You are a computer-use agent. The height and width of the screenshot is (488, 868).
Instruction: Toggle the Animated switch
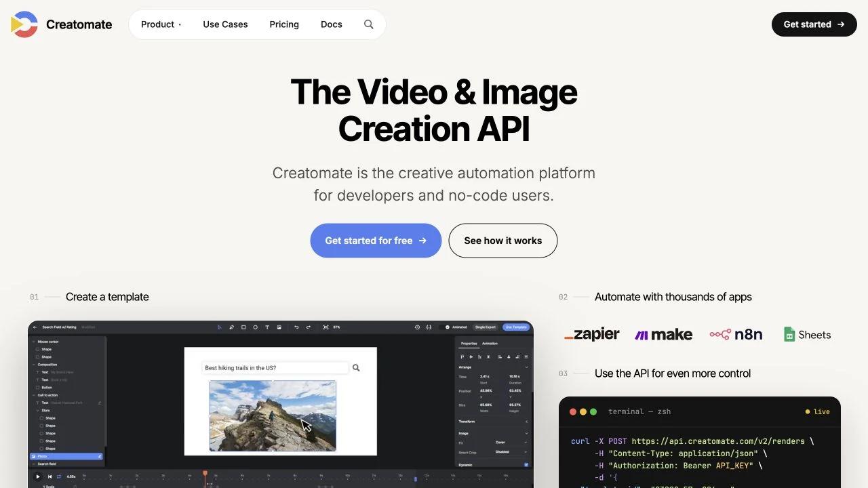(x=446, y=327)
